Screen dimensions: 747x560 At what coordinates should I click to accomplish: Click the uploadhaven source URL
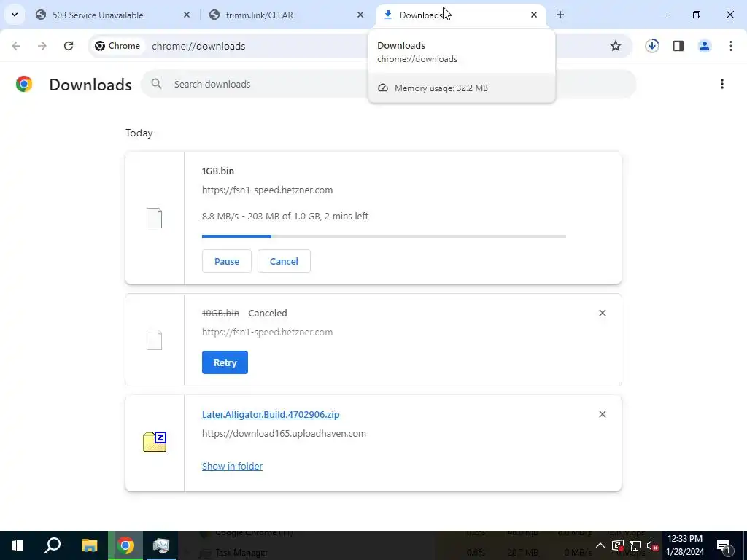(284, 434)
